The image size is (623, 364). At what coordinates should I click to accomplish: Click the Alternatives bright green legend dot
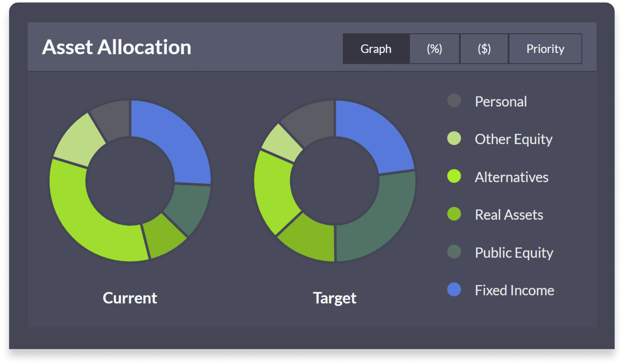(454, 176)
